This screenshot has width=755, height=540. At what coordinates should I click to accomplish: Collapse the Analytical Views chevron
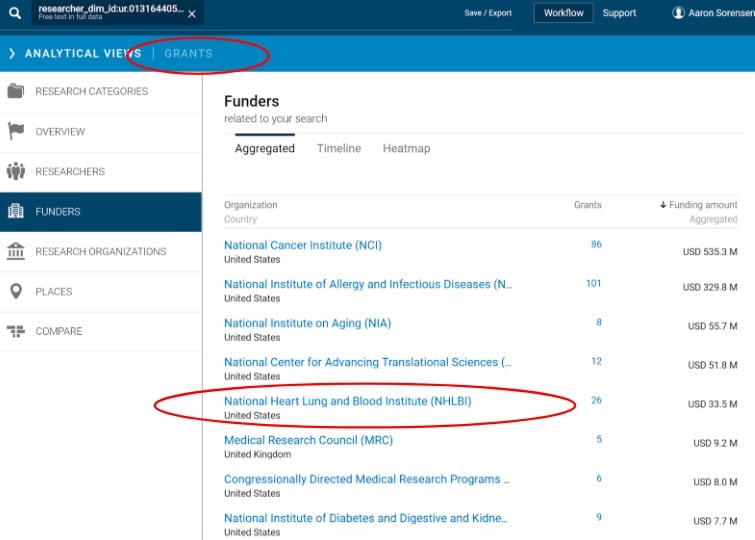click(12, 53)
